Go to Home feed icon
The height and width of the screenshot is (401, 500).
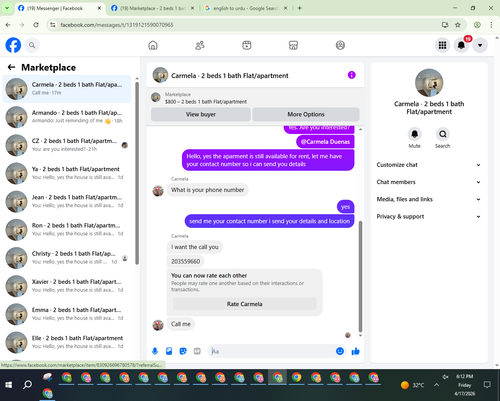pos(153,45)
